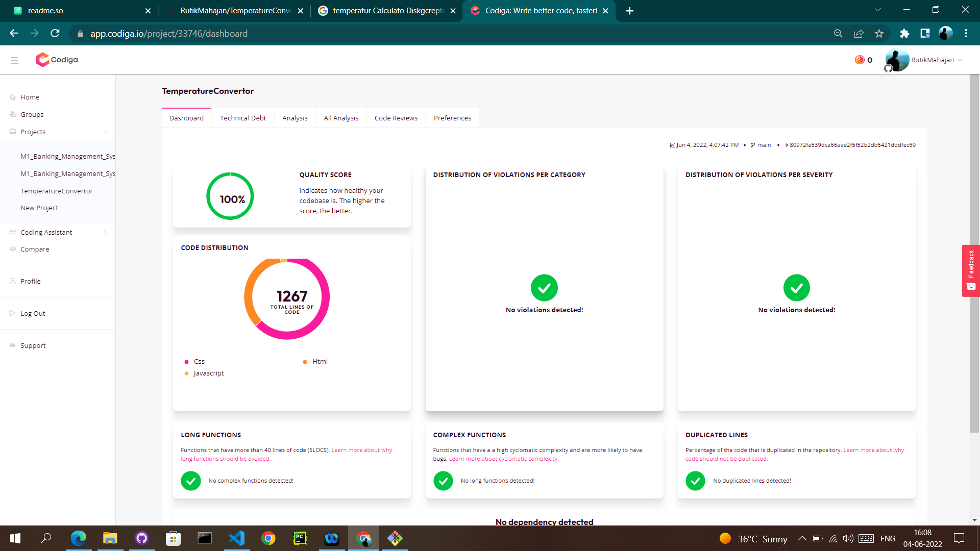
Task: Open the hamburger navigation menu
Action: tap(14, 60)
